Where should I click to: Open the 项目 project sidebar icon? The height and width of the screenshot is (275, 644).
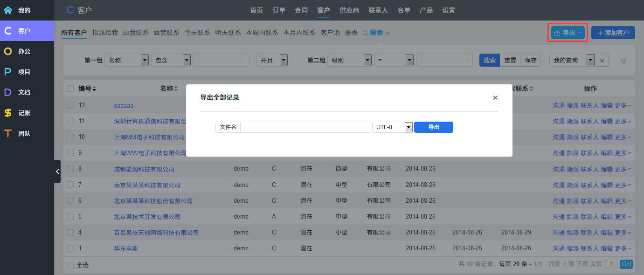(8, 72)
